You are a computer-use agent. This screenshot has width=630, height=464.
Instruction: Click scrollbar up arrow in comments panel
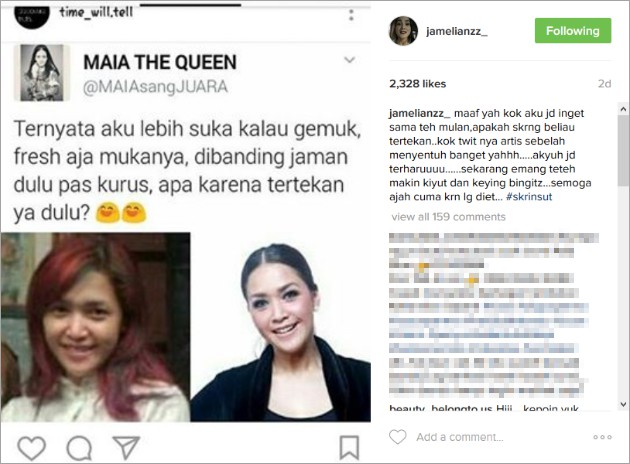[x=623, y=109]
